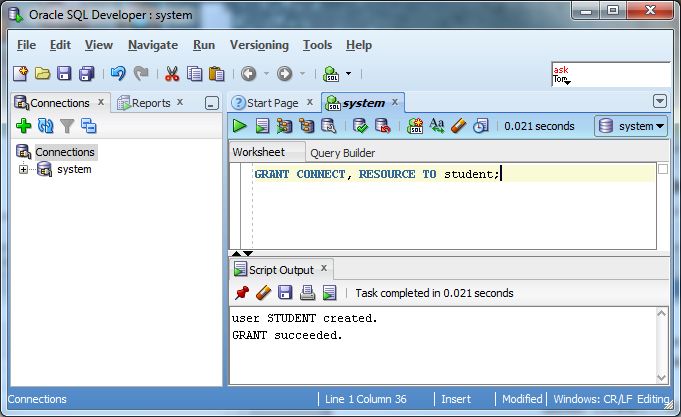Image resolution: width=681 pixels, height=417 pixels.
Task: Click in the ask Tom search field
Action: [611, 74]
